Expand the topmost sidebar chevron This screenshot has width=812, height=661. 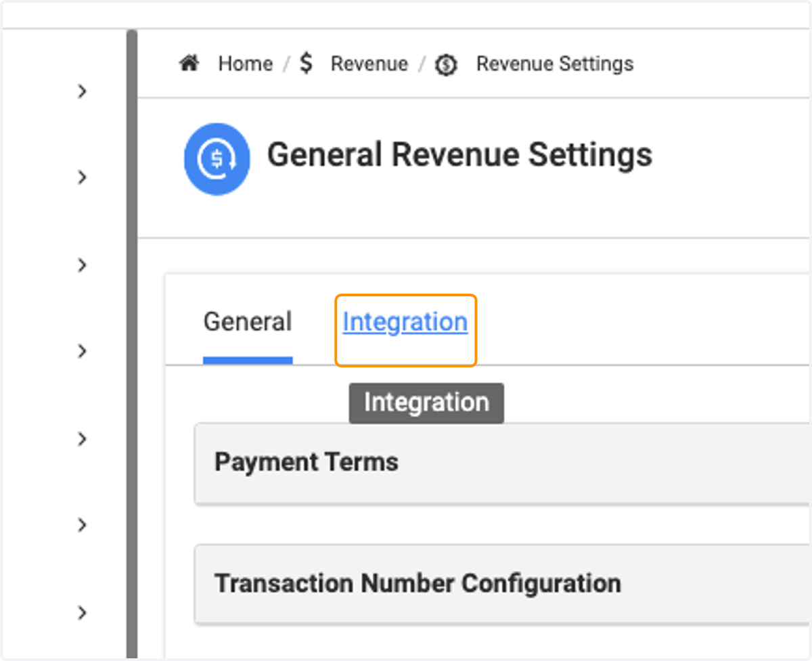point(83,91)
